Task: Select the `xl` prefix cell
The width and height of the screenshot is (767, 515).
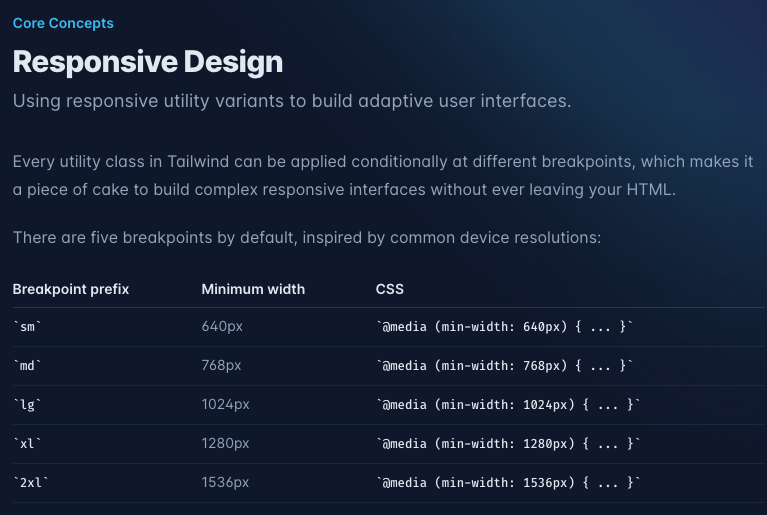Action: click(x=27, y=444)
